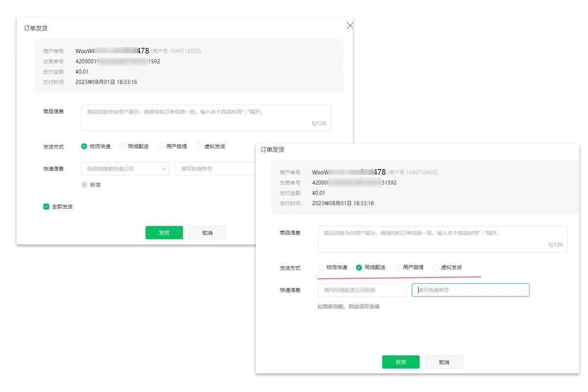Click 商品信息 text area in front dialog
This screenshot has height=392, width=588.
click(442, 239)
